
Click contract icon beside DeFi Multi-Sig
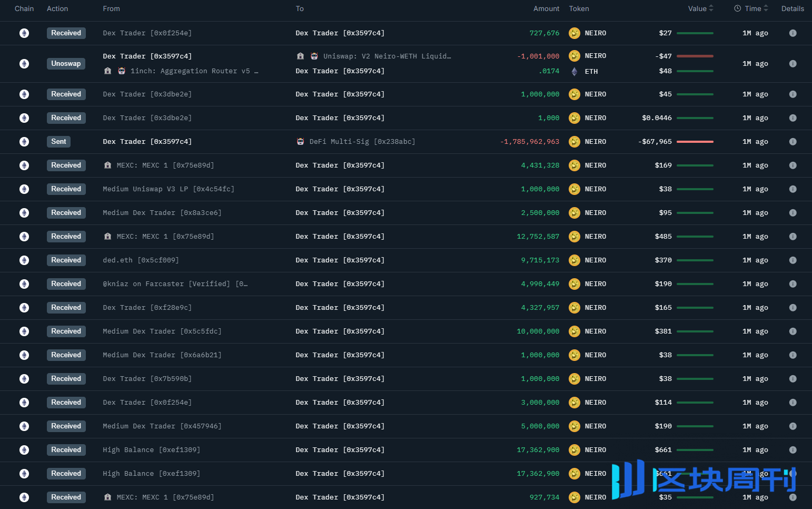point(300,142)
